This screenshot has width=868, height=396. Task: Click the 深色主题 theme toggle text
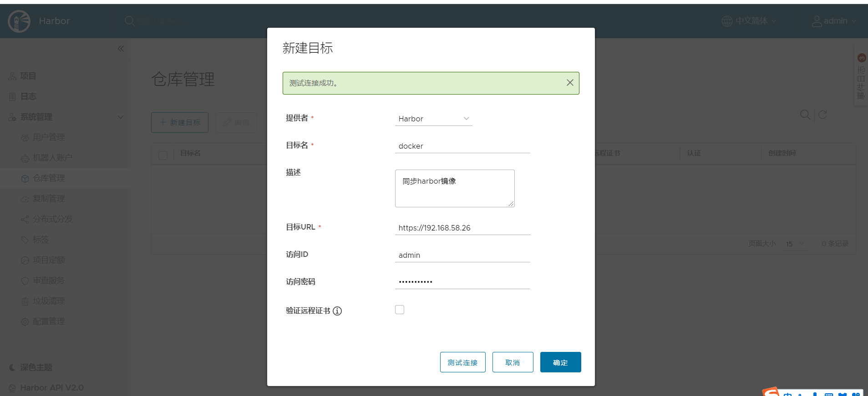click(x=36, y=367)
